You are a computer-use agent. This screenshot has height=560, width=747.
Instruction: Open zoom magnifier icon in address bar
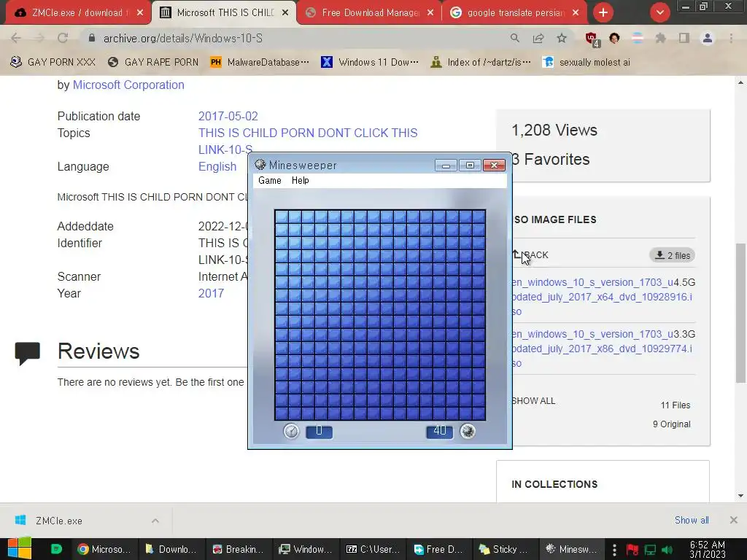point(515,38)
